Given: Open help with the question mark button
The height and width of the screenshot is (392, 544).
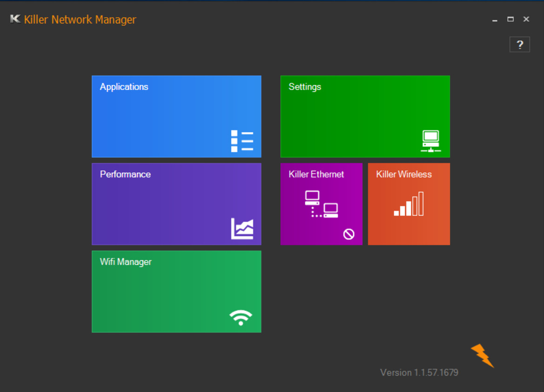Looking at the screenshot, I should tap(519, 44).
